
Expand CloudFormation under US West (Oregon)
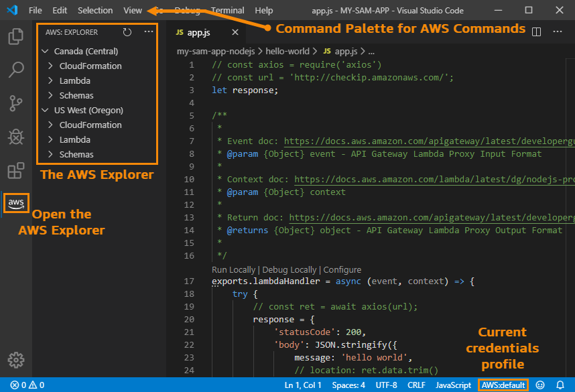51,125
